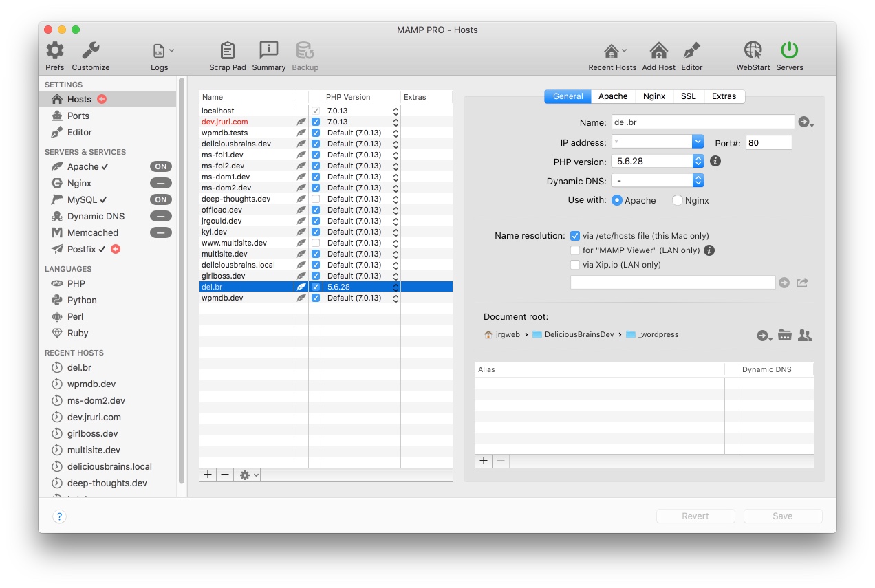Viewport: 875px width, 588px height.
Task: Open the PHP version 5.6.28 dropdown
Action: tap(658, 161)
